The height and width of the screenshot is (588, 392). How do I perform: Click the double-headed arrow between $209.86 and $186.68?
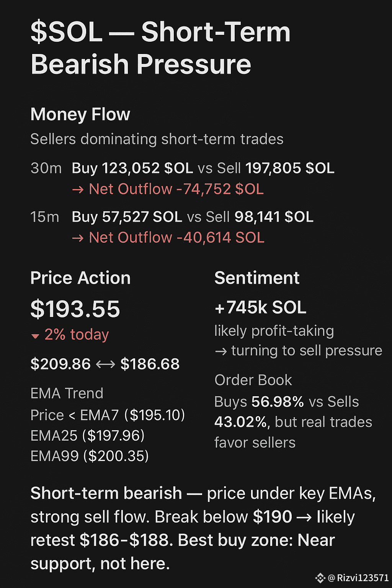105,364
